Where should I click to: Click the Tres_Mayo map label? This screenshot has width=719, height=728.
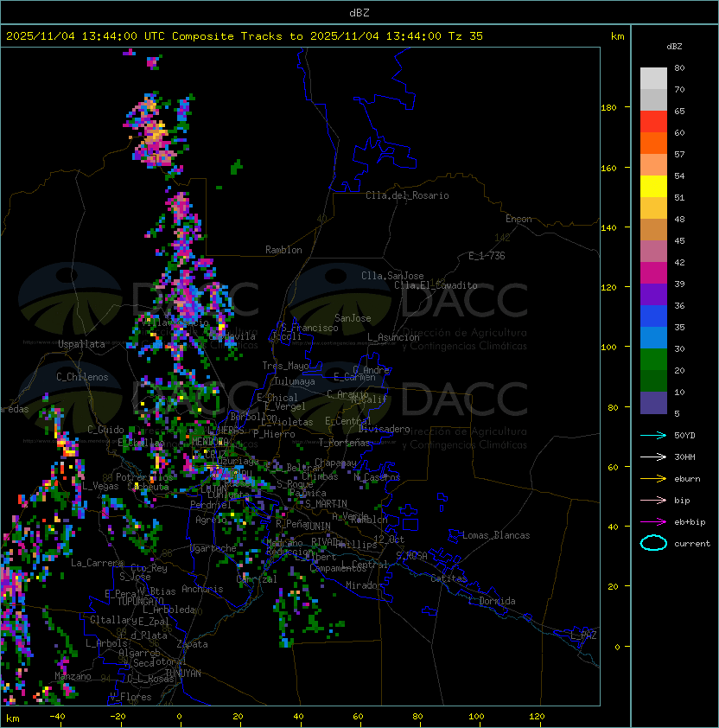pos(285,366)
